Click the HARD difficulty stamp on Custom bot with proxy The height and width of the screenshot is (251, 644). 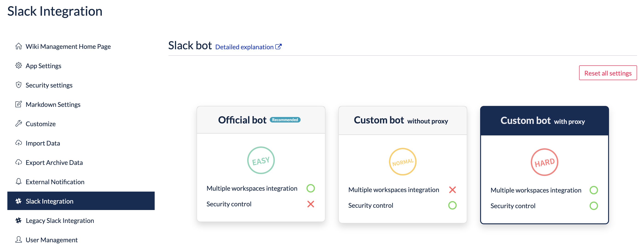click(545, 162)
